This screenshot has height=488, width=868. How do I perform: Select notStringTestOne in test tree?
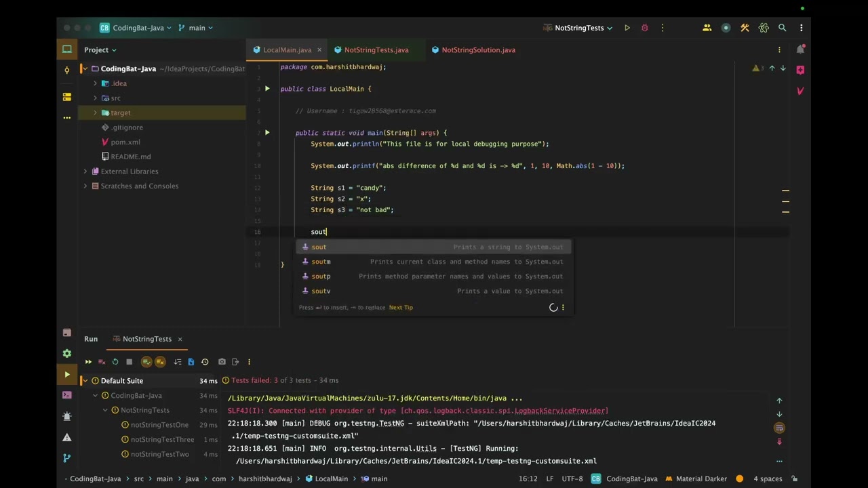pos(159,425)
